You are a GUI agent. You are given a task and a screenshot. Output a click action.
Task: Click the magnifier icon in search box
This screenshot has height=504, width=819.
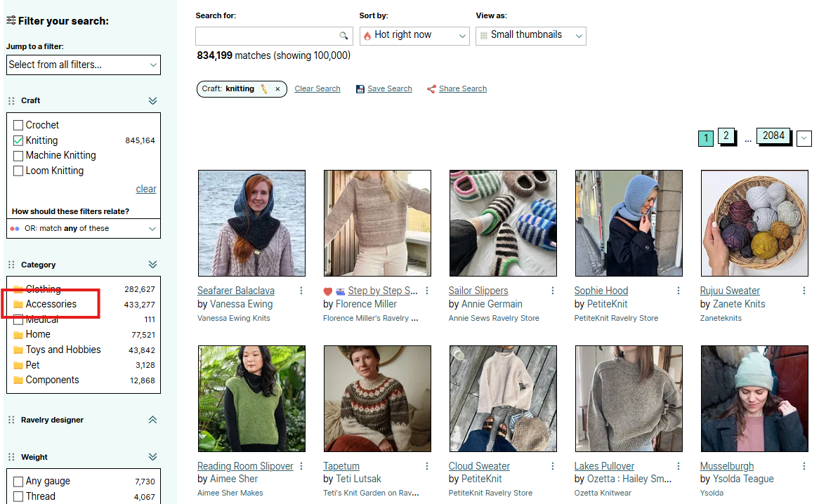[x=343, y=36]
